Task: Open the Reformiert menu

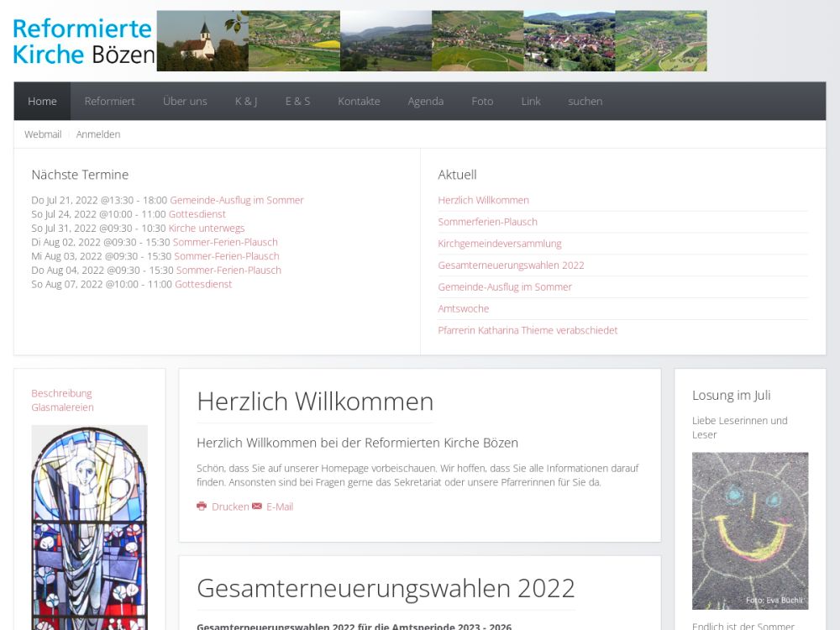Action: click(109, 101)
